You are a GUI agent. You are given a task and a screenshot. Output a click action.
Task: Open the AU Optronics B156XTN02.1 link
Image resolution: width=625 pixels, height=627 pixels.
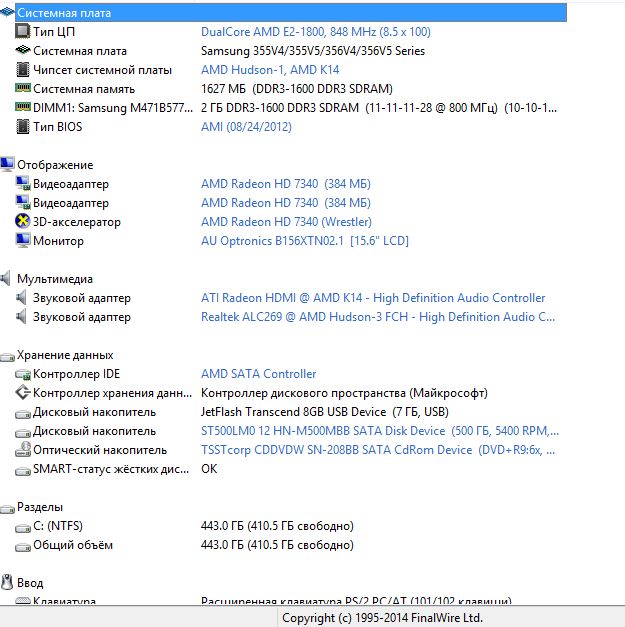coord(305,241)
